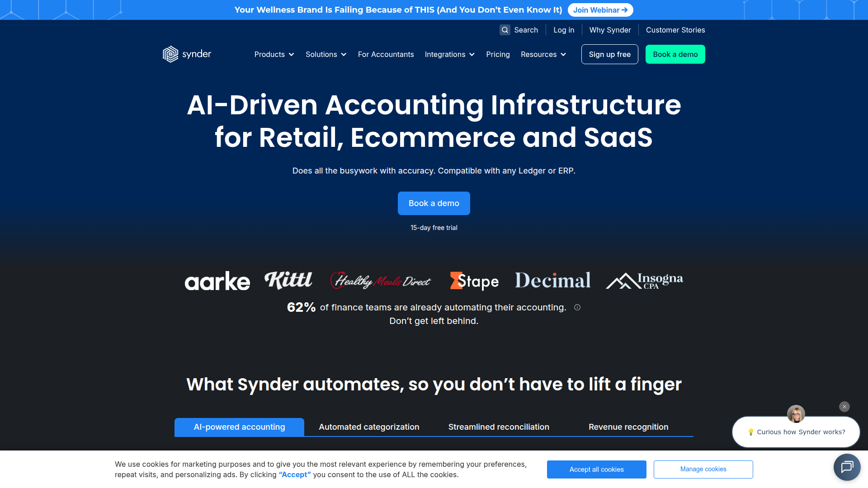
Task: Click the Stape brand logo
Action: coord(474,281)
